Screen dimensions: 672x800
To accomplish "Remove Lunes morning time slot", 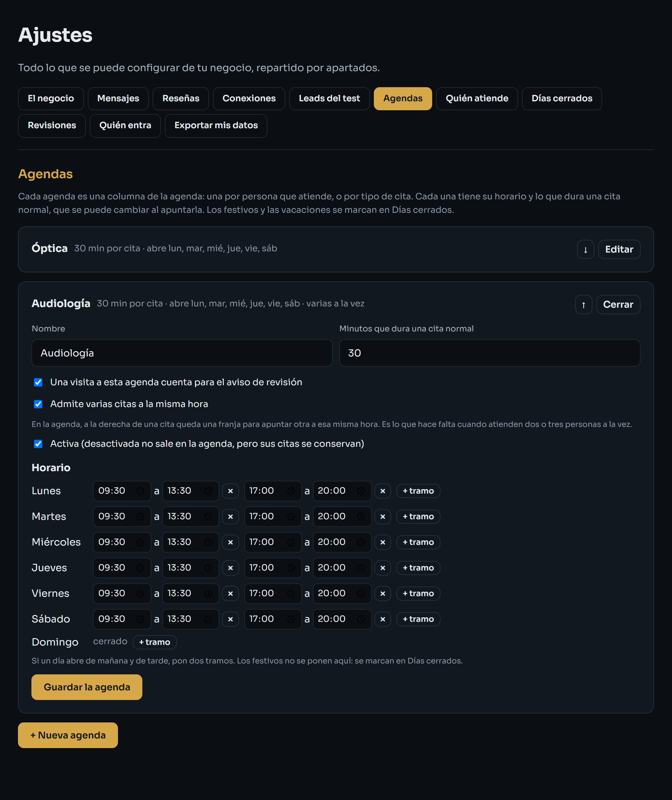I will coord(230,491).
